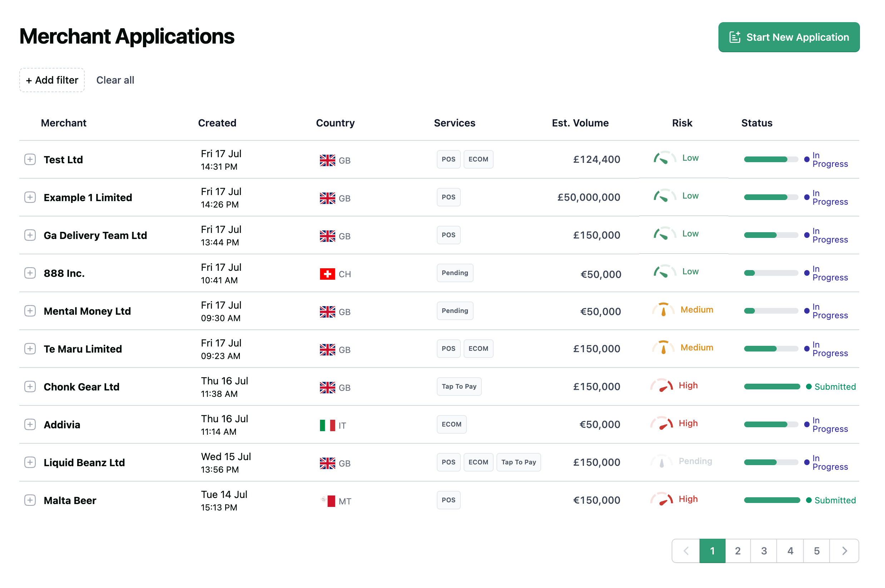Click High risk gauge for Addivia

(x=661, y=423)
